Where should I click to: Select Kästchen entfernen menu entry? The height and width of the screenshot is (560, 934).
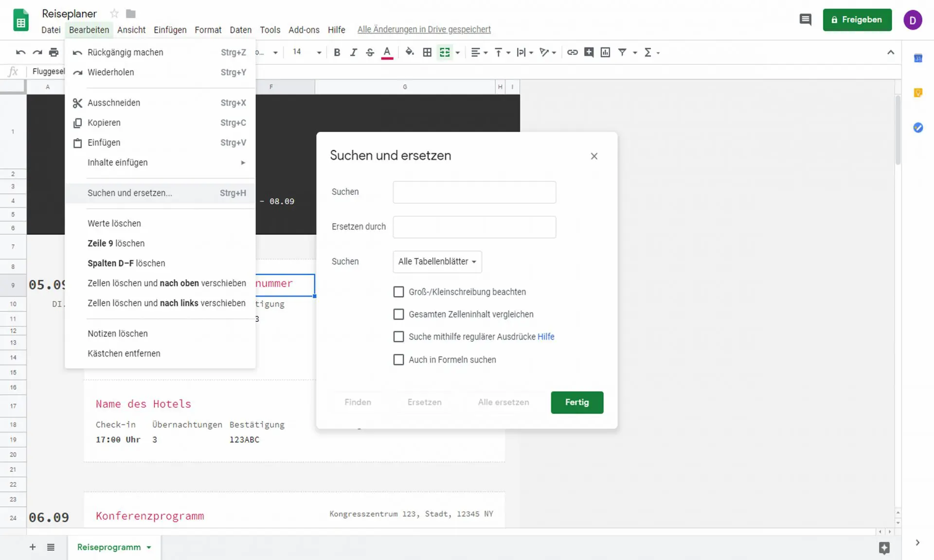(x=160, y=353)
